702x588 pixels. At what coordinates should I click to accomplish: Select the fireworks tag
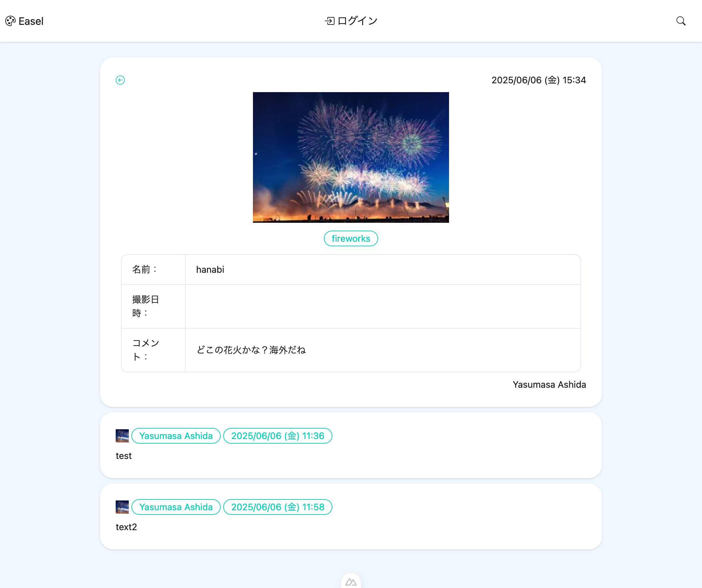coord(351,238)
